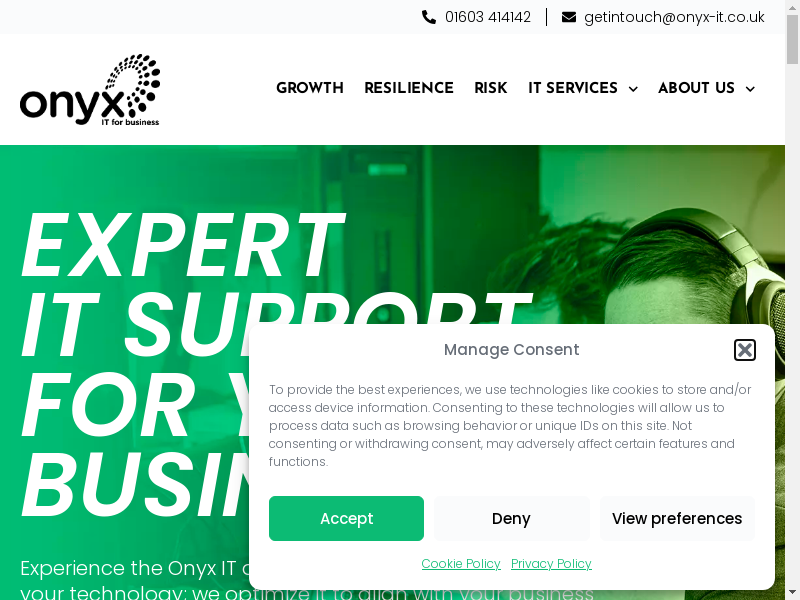Accept cookies in consent dialog

[346, 518]
